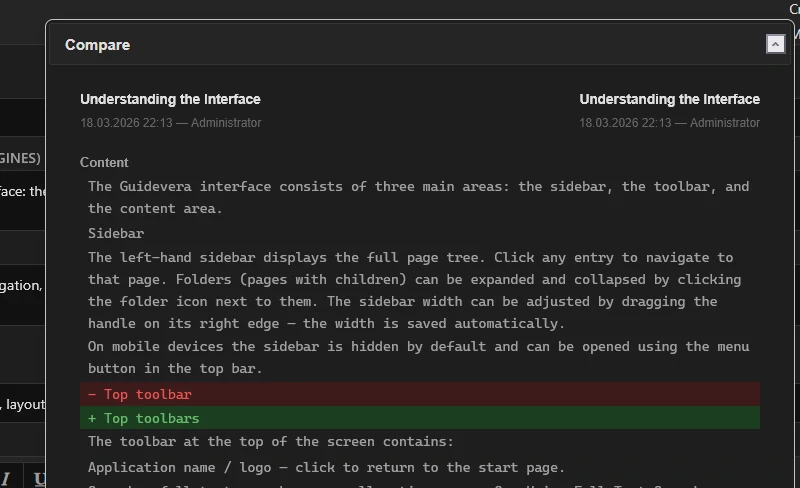Click the line starting 'The Guidevera interface consists'

[418, 187]
